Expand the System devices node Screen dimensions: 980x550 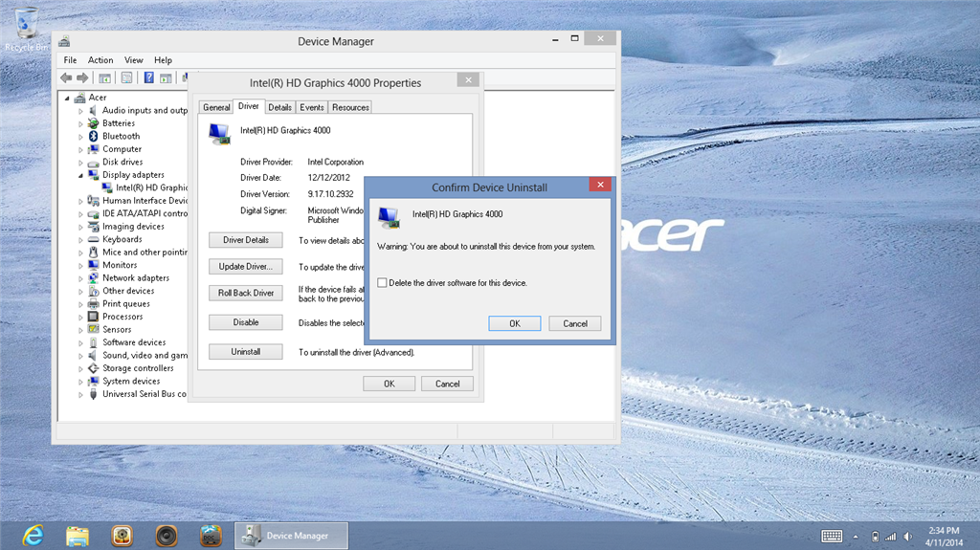80,382
